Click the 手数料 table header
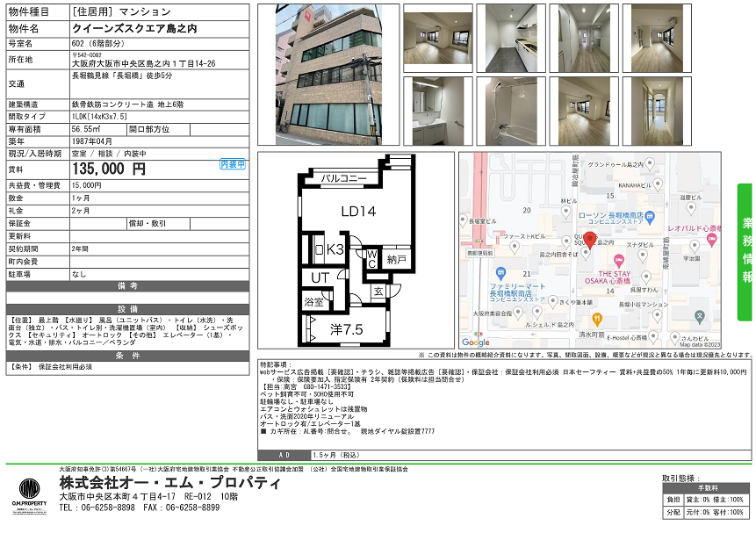 click(x=708, y=488)
